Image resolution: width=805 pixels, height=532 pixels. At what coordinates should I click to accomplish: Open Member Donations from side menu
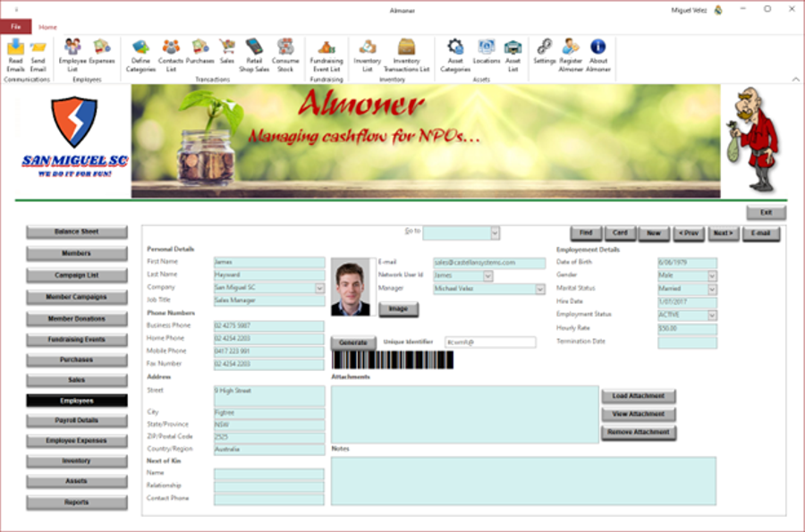point(77,319)
